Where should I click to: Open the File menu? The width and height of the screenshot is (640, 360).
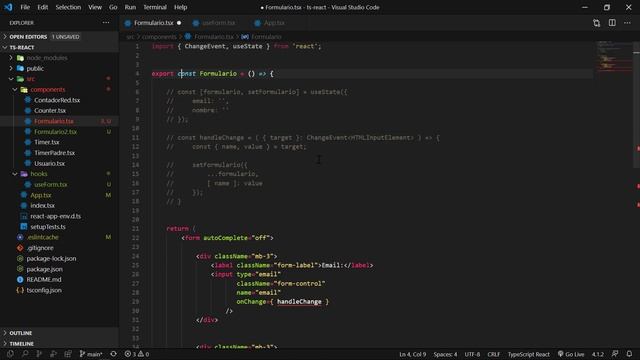25,7
